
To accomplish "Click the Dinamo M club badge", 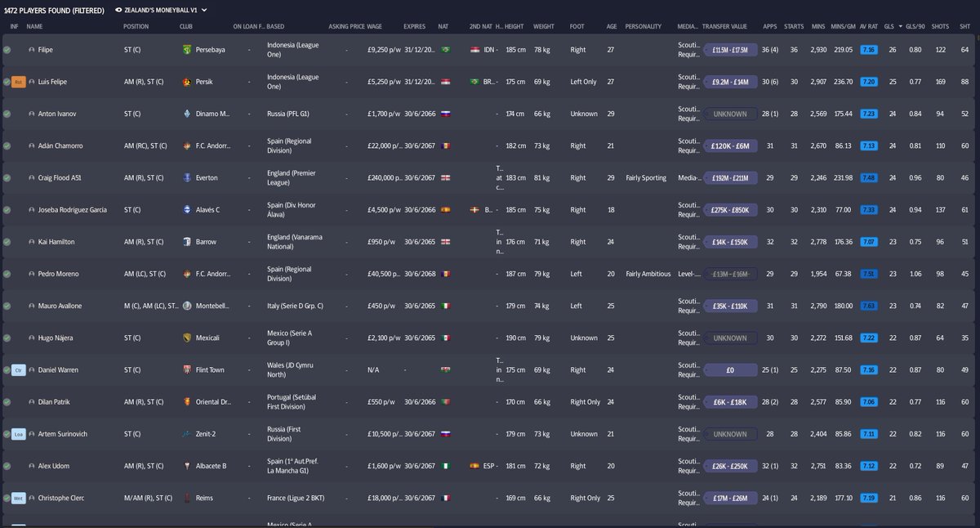I will point(187,114).
